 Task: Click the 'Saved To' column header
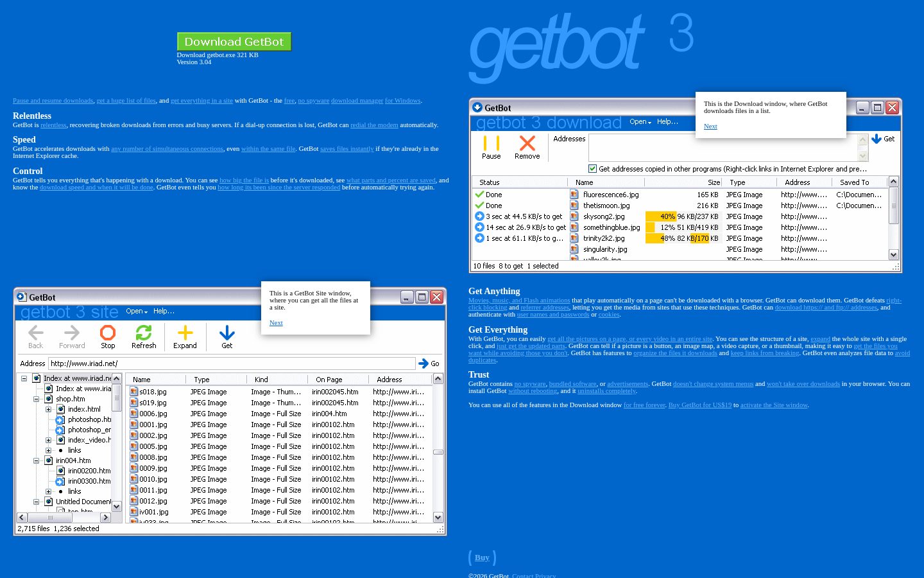[x=860, y=182]
